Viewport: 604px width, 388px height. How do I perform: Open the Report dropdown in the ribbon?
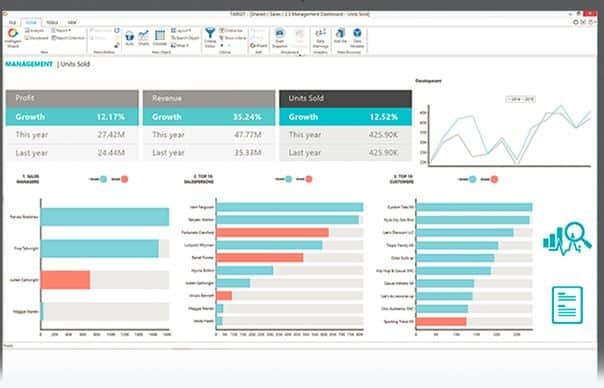pyautogui.click(x=62, y=30)
